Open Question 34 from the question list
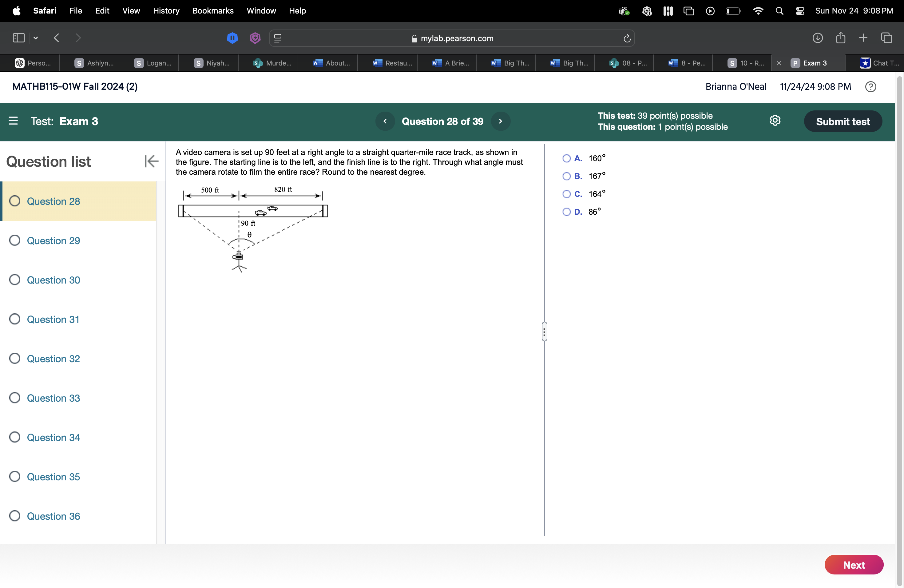 [x=53, y=437]
